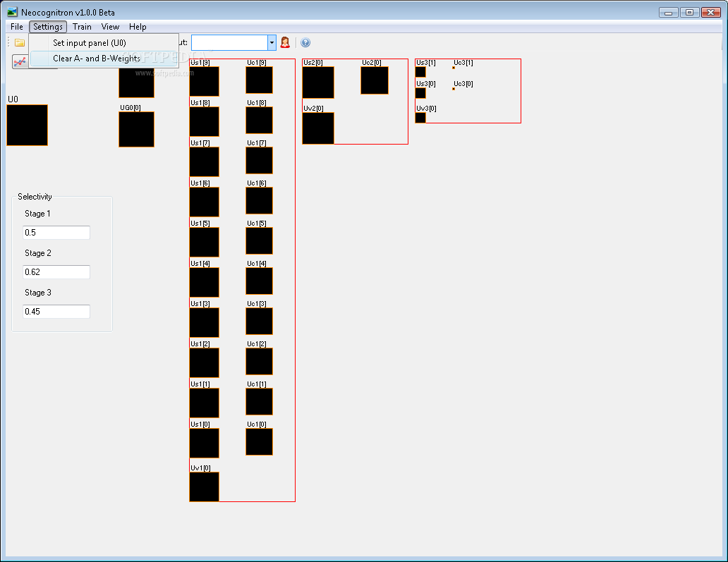Image resolution: width=728 pixels, height=562 pixels.
Task: Edit the Stage 3 selectivity field
Action: (x=56, y=312)
